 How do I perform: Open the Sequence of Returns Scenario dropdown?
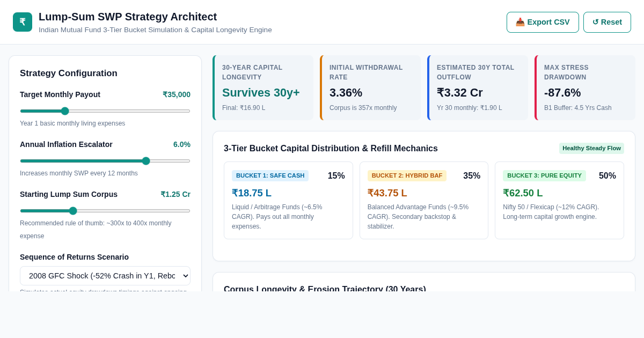point(105,276)
